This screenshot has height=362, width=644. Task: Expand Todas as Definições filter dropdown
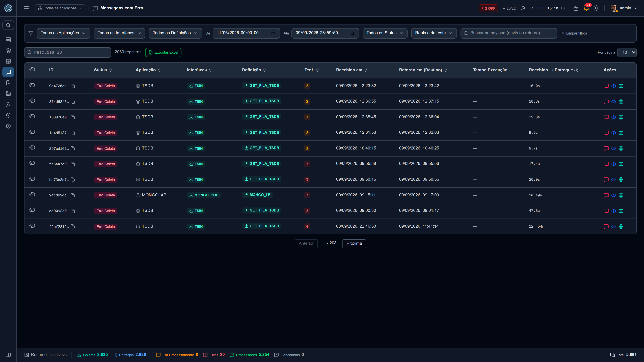pyautogui.click(x=175, y=33)
